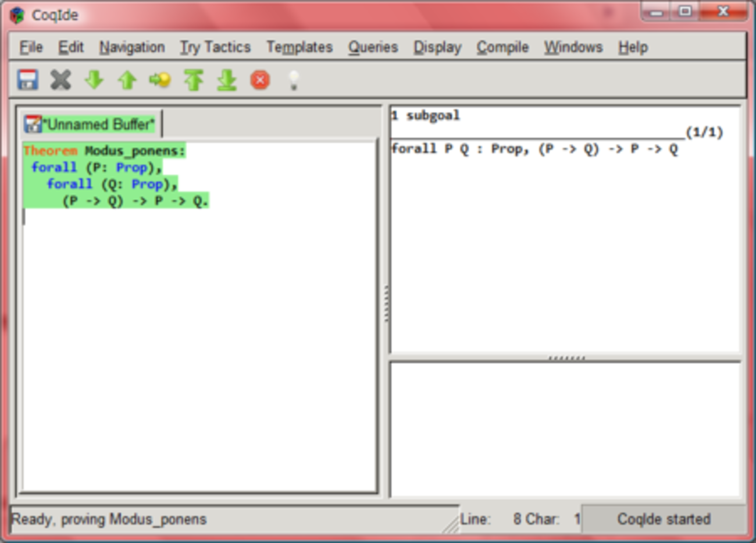
Task: Open the Display menu
Action: coord(437,47)
